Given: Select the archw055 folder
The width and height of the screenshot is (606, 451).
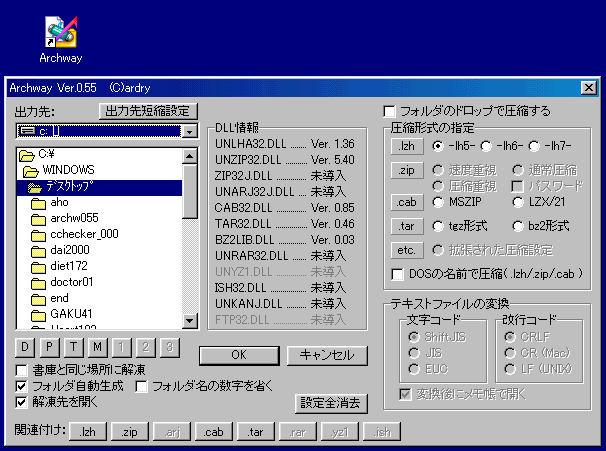Looking at the screenshot, I should click(73, 218).
